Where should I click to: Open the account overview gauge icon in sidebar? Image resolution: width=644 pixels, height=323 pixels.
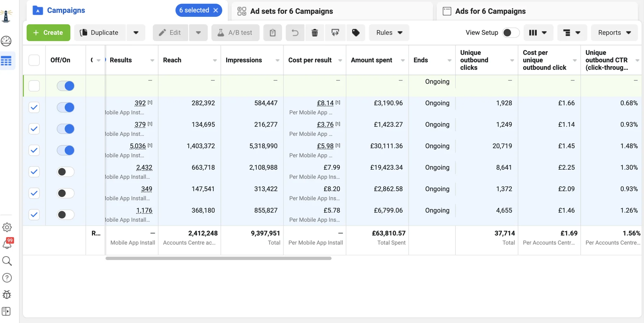[x=6, y=41]
